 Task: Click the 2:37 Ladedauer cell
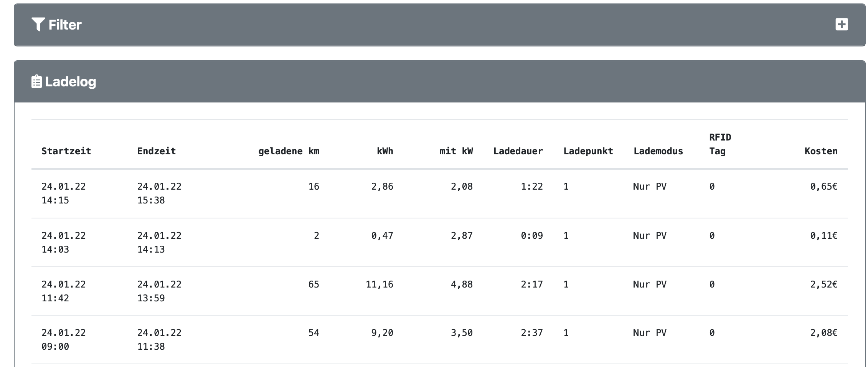pyautogui.click(x=531, y=333)
